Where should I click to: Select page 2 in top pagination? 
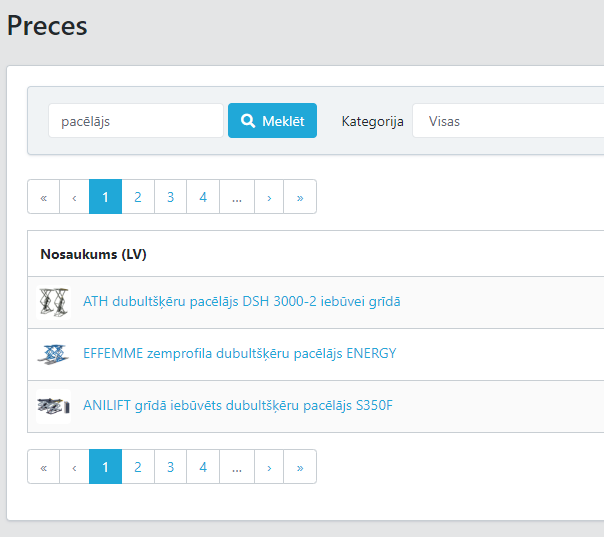click(x=138, y=197)
